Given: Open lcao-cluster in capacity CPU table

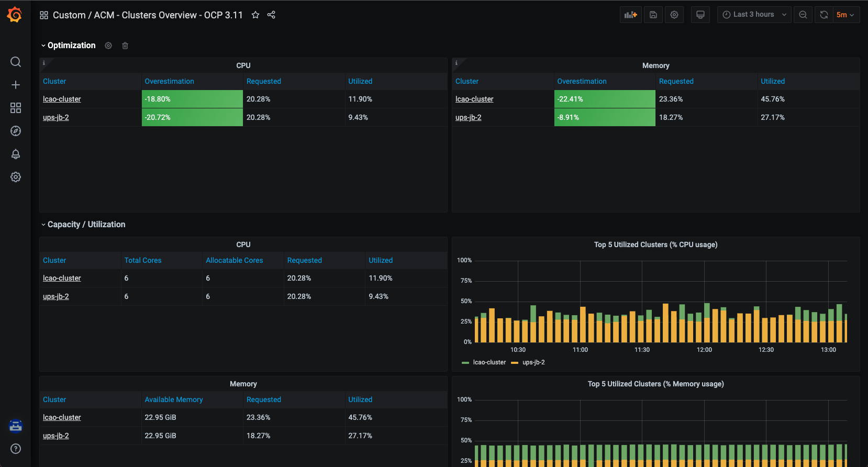Looking at the screenshot, I should (x=62, y=278).
